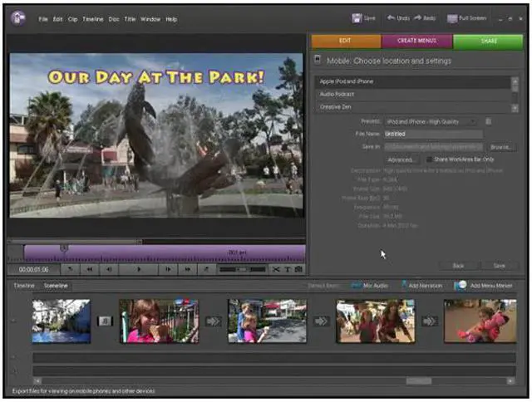532x402 pixels.
Task: Select the two kids on street clip thumbnail
Action: click(268, 321)
